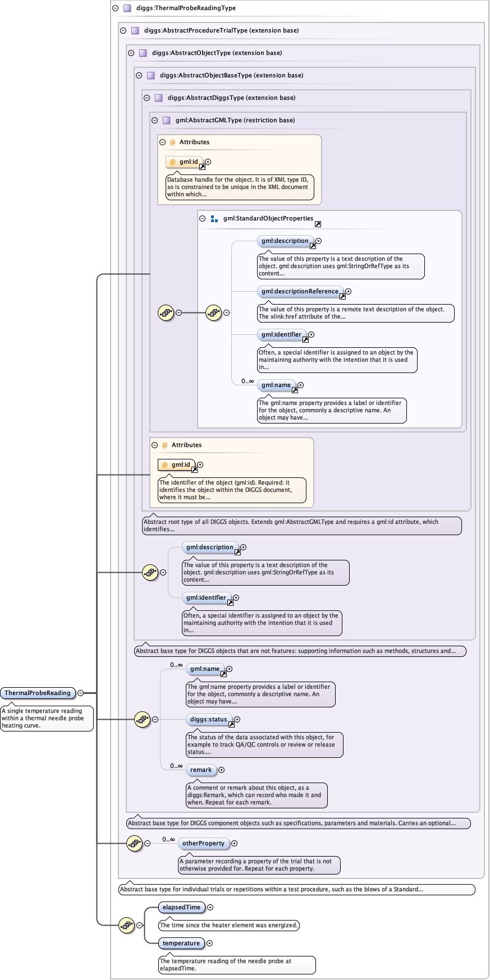Select the gml:descriptionReference element box
Image resolution: width=490 pixels, height=980 pixels.
pos(300,292)
